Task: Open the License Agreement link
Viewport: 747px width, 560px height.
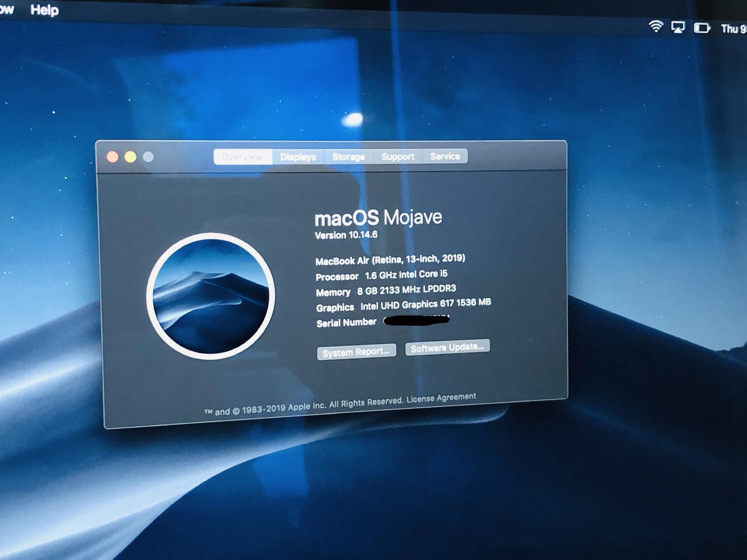Action: pyautogui.click(x=441, y=398)
